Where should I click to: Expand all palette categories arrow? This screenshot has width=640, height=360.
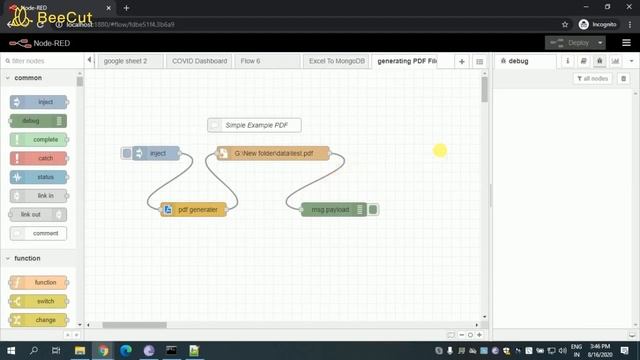[x=76, y=335]
